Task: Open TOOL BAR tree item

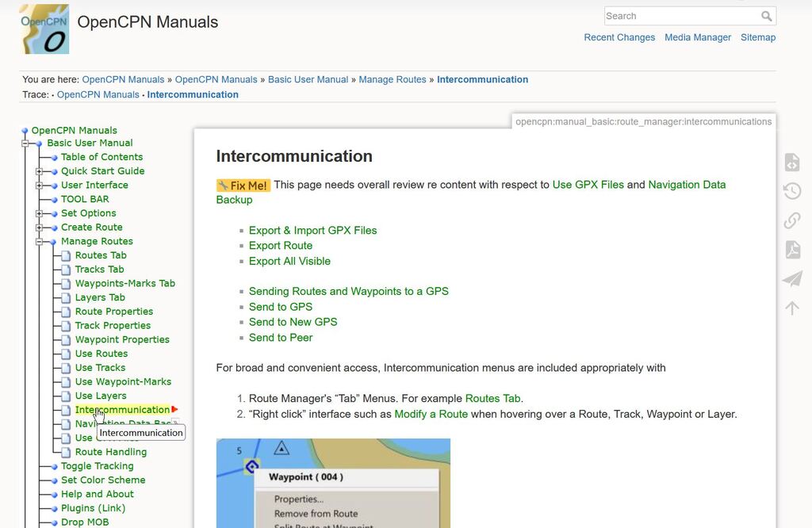Action: (85, 199)
